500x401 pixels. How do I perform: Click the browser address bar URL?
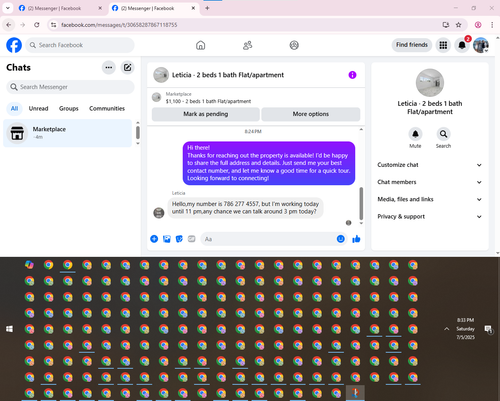click(x=119, y=25)
